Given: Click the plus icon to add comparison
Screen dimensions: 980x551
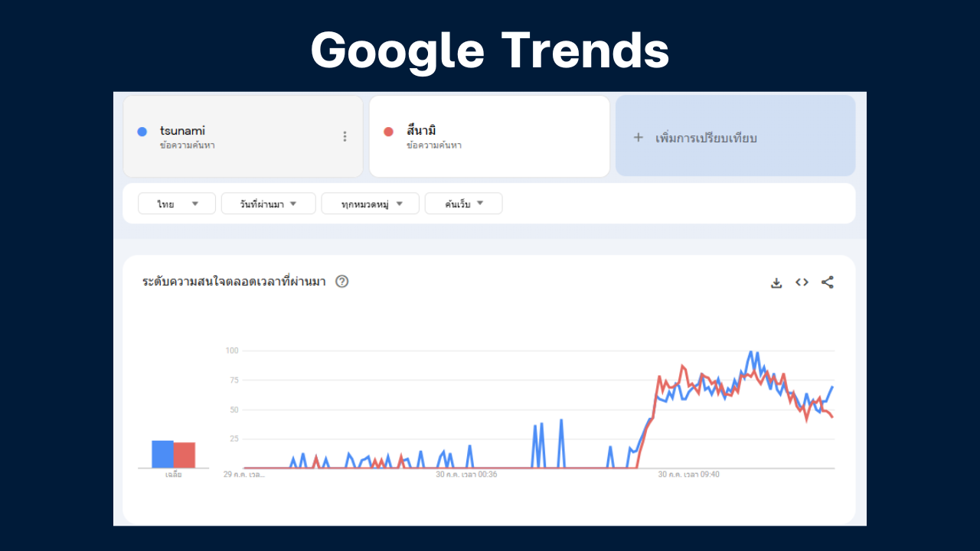Looking at the screenshot, I should [x=638, y=138].
